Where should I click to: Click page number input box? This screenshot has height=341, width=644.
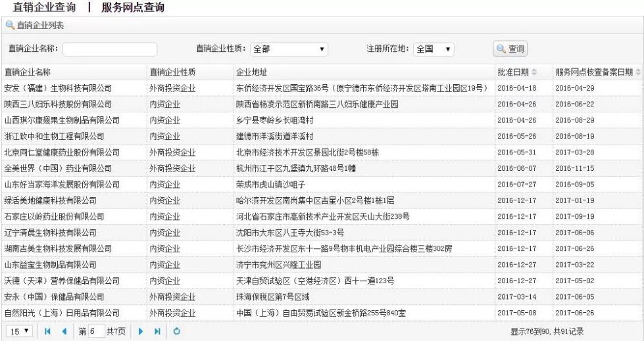coord(95,330)
